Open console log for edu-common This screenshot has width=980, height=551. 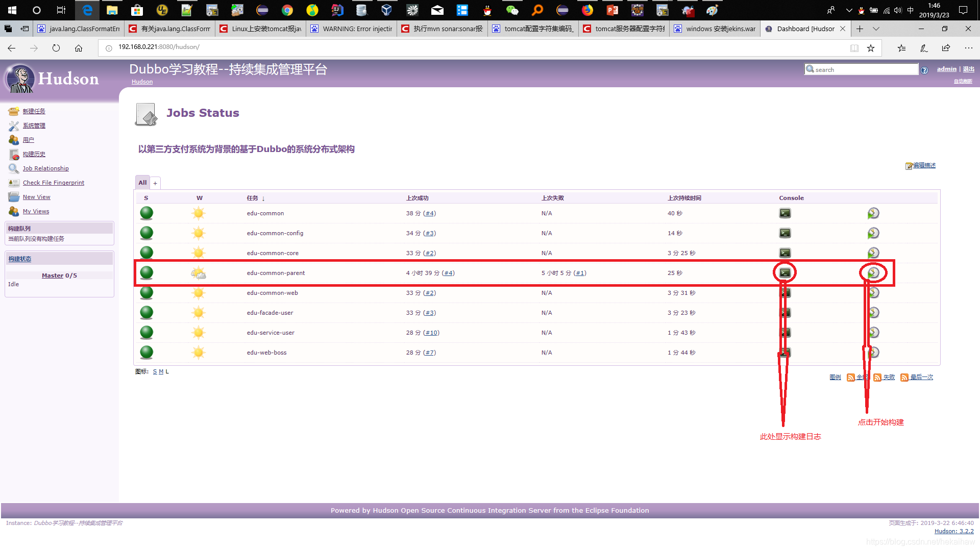[785, 213]
